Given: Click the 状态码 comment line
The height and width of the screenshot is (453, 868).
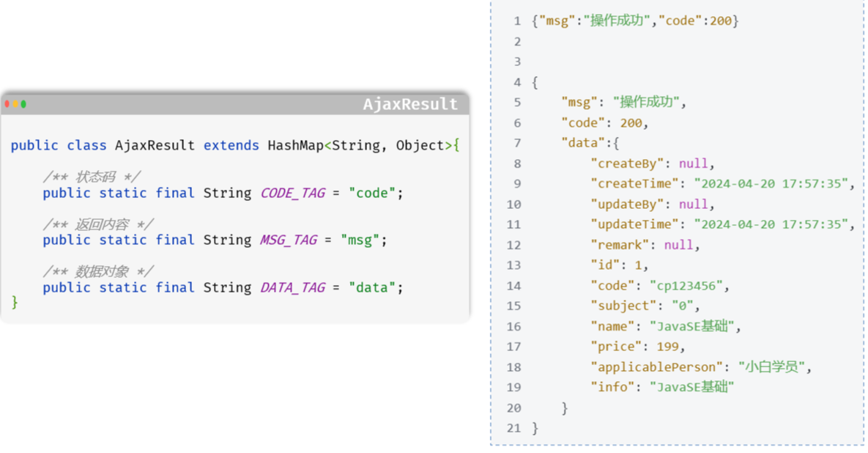Looking at the screenshot, I should (91, 177).
